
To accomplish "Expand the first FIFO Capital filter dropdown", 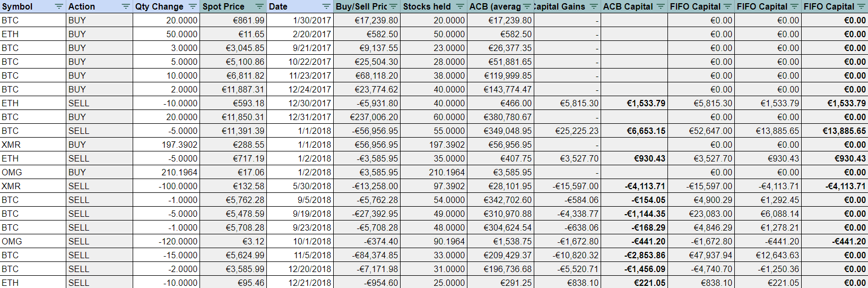I will click(727, 6).
